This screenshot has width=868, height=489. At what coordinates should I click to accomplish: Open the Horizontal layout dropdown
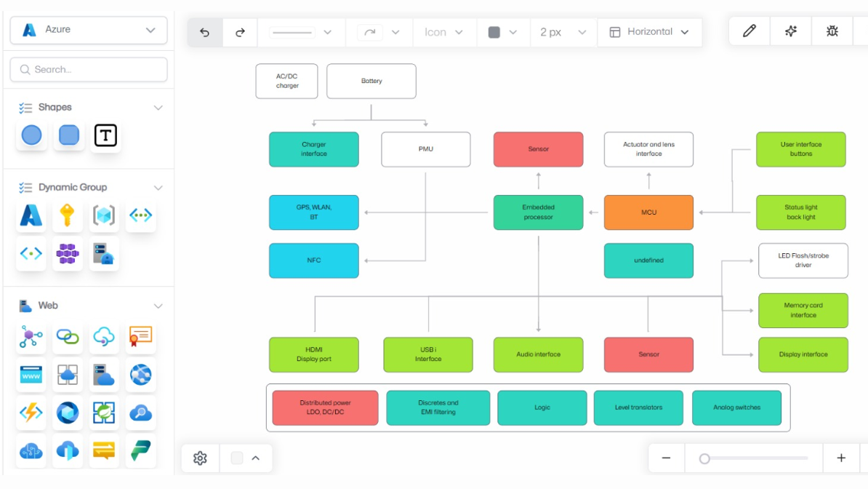pyautogui.click(x=649, y=32)
